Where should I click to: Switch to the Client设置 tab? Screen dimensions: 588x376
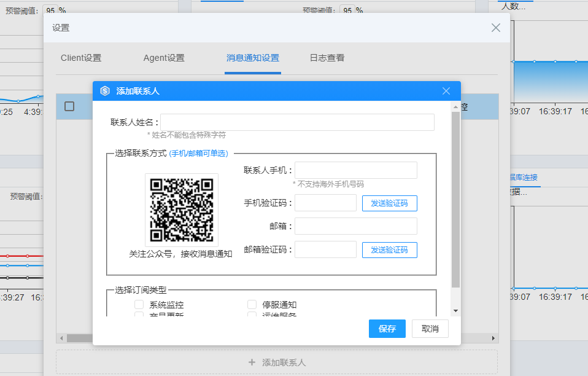[81, 58]
